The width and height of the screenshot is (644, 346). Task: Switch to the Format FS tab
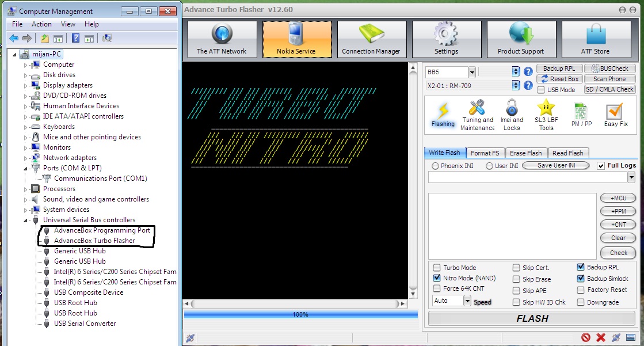point(485,153)
